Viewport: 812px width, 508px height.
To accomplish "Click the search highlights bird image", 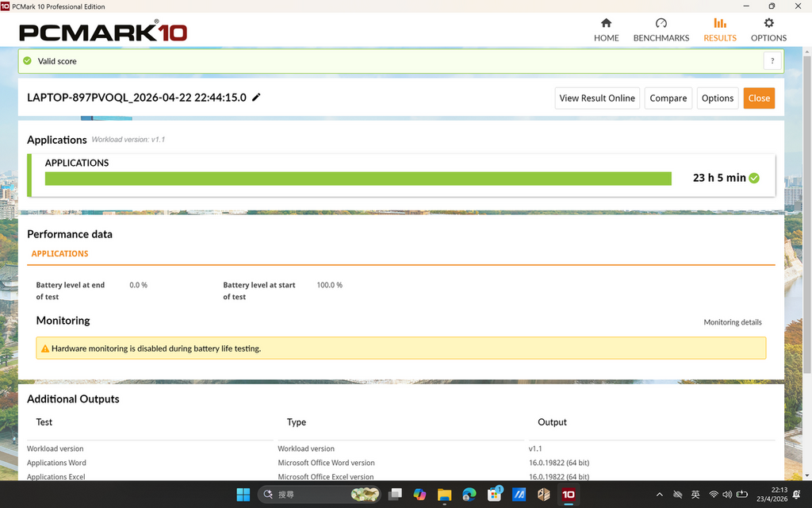I will (x=365, y=494).
